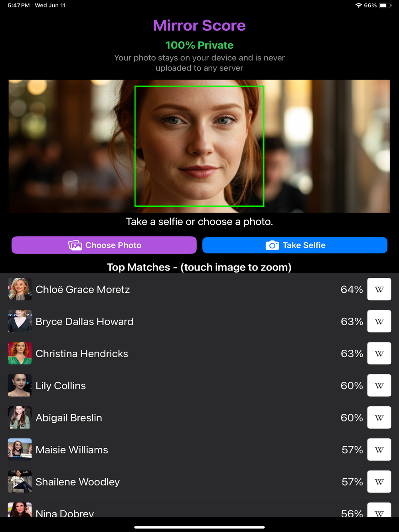Zoom Bryce Dallas Howard thumbnail

pos(20,321)
